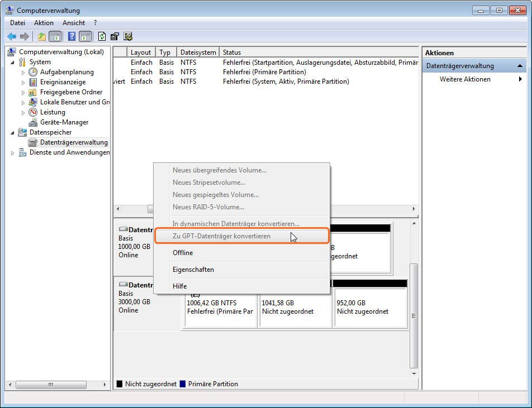Click the Datenspeicher icon

tap(22, 132)
